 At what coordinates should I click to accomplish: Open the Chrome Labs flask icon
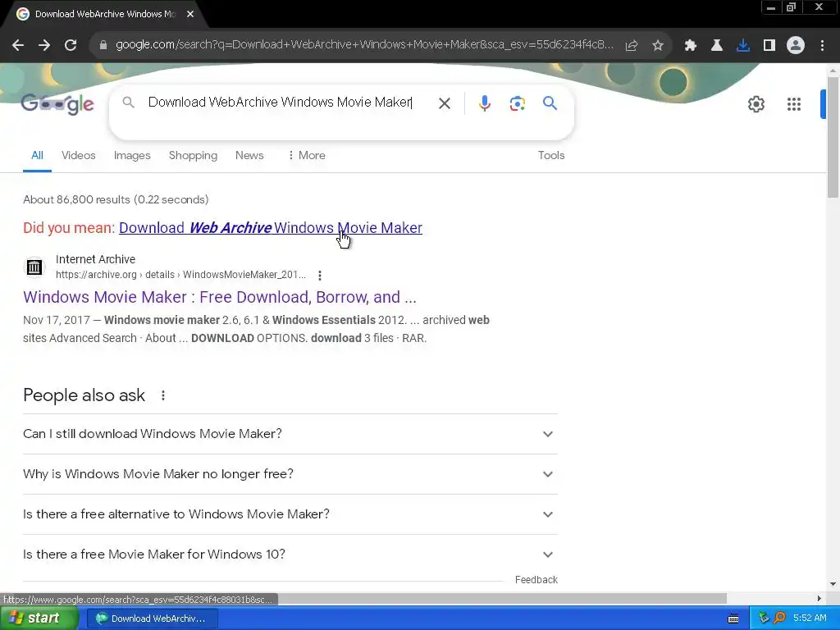(717, 46)
